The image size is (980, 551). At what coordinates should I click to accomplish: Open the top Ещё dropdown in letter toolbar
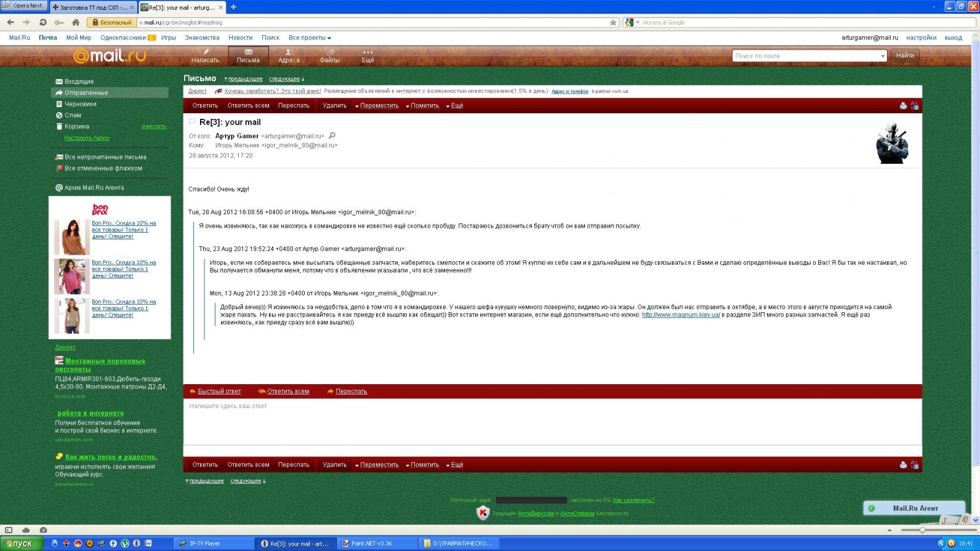pyautogui.click(x=454, y=106)
